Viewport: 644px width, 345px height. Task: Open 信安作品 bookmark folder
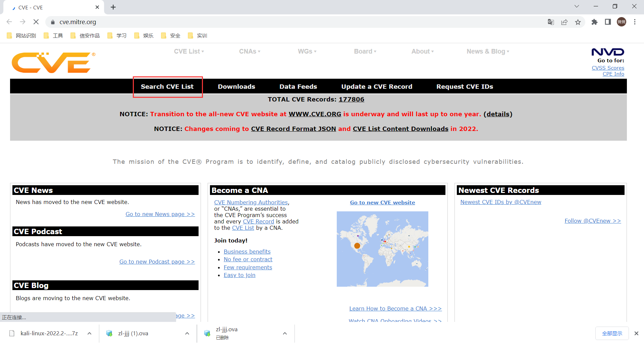85,36
